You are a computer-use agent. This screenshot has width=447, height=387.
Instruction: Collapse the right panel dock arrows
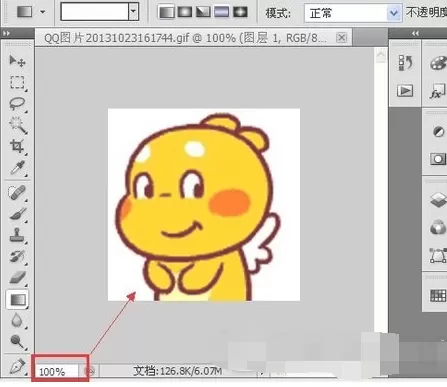coord(415,33)
